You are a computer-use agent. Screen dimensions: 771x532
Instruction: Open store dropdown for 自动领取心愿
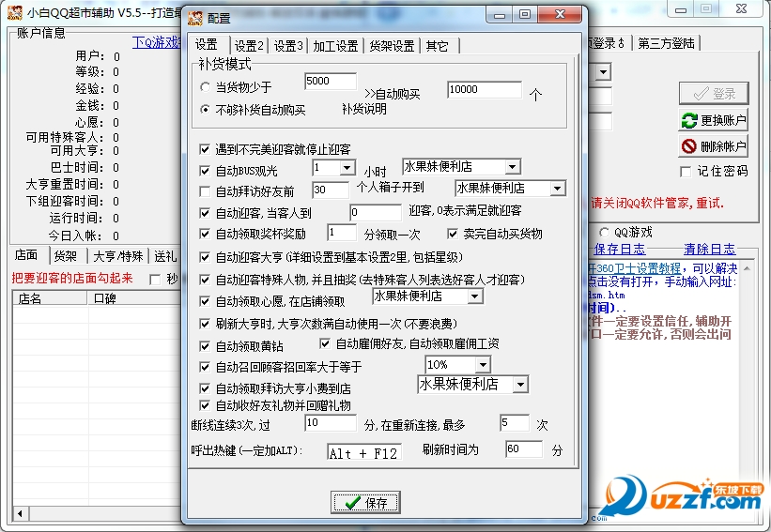474,296
